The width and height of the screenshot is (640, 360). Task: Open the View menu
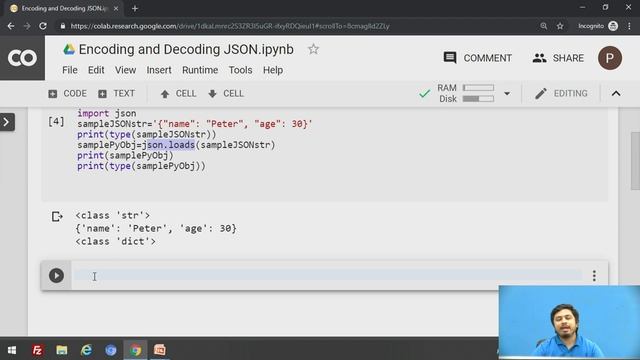click(125, 70)
